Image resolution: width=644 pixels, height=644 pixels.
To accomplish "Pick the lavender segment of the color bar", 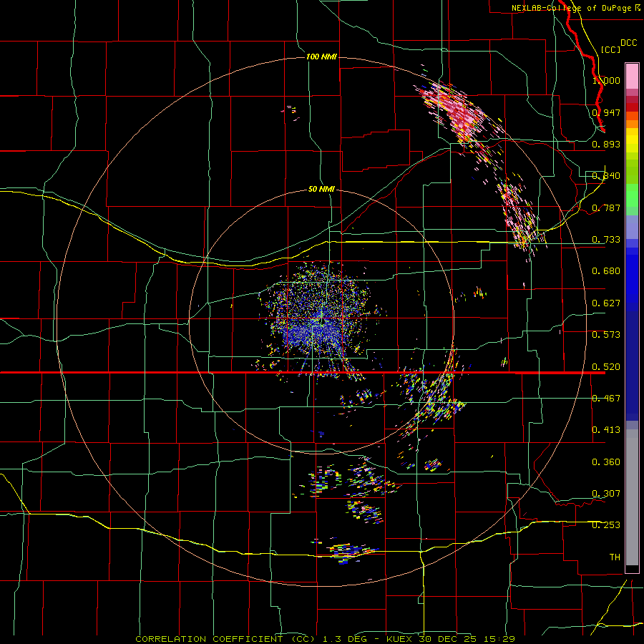I will 632,227.
